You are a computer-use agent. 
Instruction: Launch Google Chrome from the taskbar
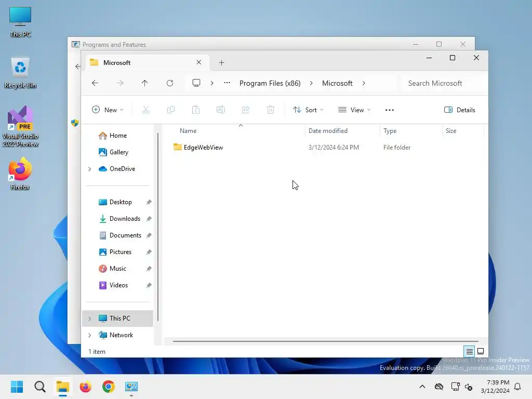(x=109, y=387)
